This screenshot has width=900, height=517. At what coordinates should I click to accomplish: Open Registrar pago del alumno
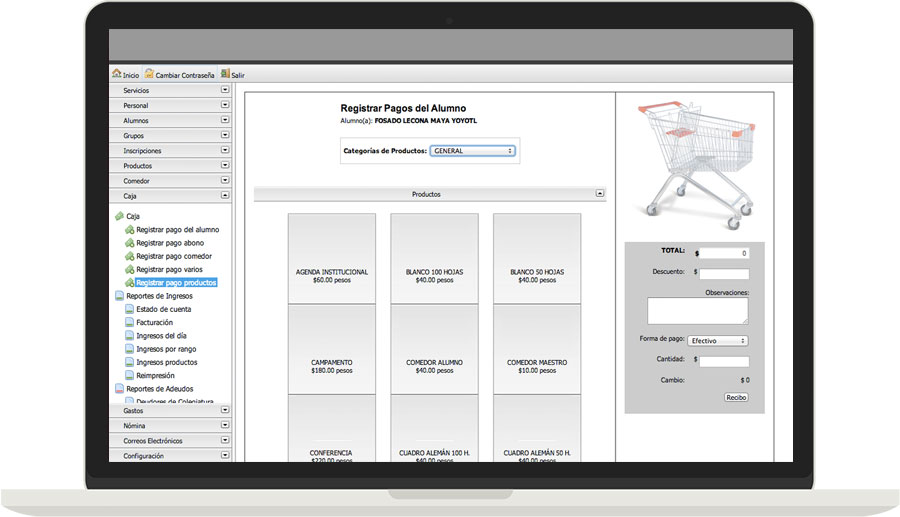(177, 230)
